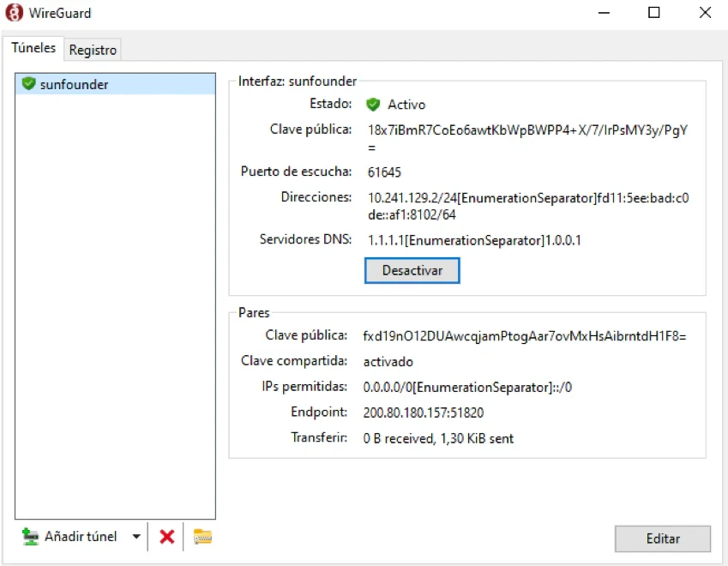Screen dimensions: 728x566
Task: Delete selected tunnel with red X
Action: (167, 537)
